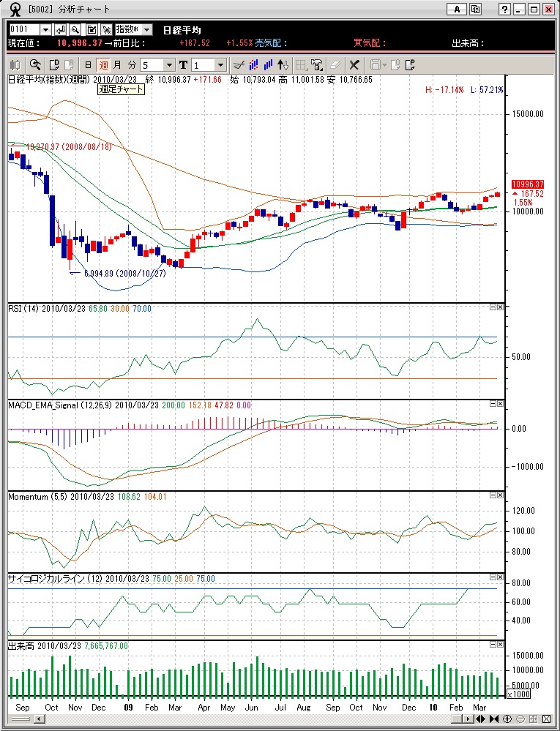Viewport: 560px width, 731px height.
Task: Select the weekly 週 chart toggle
Action: [x=103, y=65]
